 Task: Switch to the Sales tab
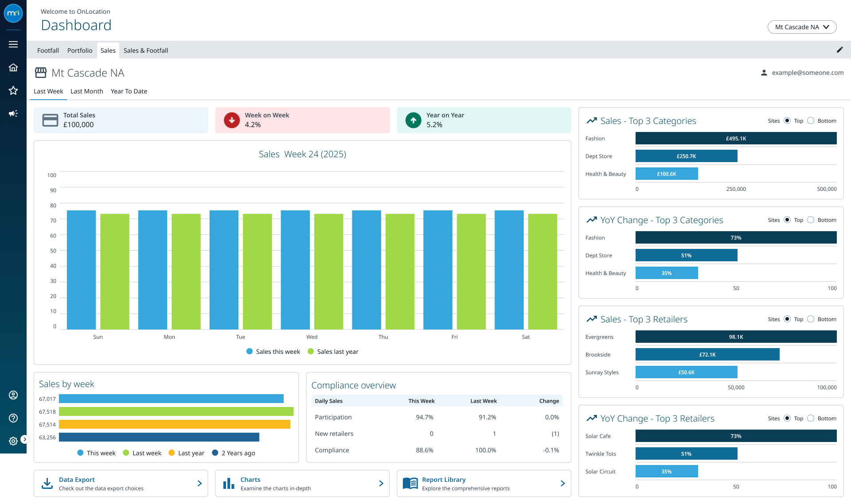[x=108, y=50]
